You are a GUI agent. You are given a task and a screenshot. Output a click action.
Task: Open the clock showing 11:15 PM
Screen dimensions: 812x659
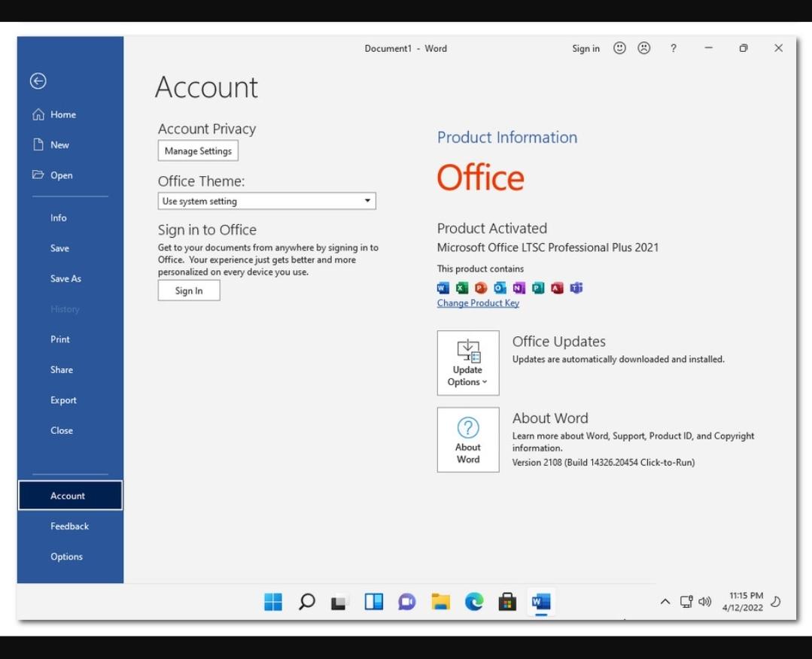[x=743, y=602]
